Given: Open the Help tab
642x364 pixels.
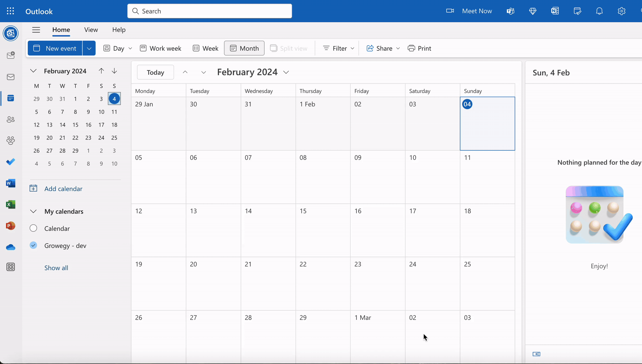Looking at the screenshot, I should coord(119,30).
